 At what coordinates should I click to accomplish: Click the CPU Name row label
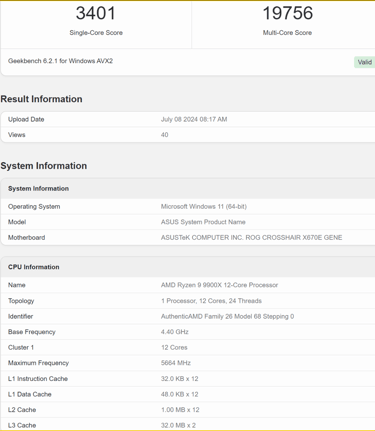17,285
